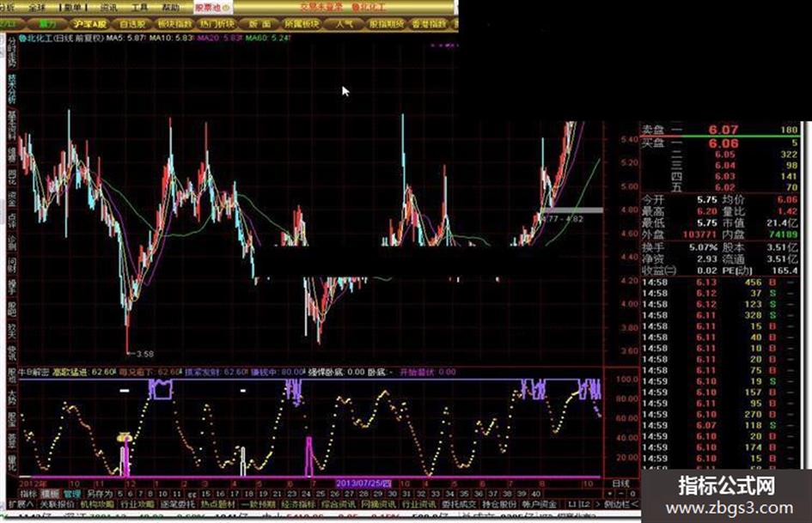Switch to 香港指数 tab
812x523 pixels.
coord(429,24)
